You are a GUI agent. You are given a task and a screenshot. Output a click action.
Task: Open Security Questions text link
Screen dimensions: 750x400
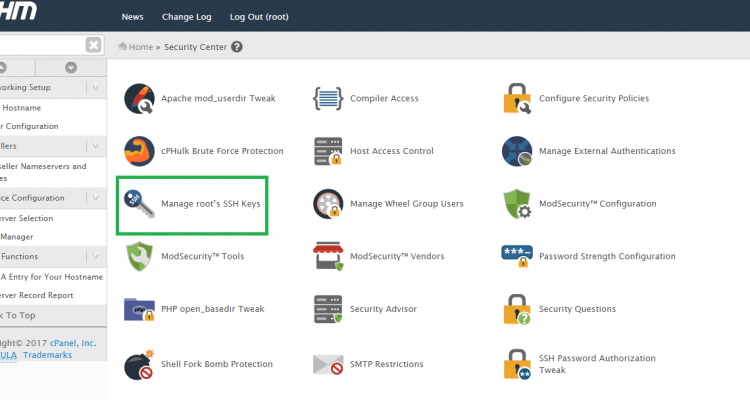click(577, 309)
